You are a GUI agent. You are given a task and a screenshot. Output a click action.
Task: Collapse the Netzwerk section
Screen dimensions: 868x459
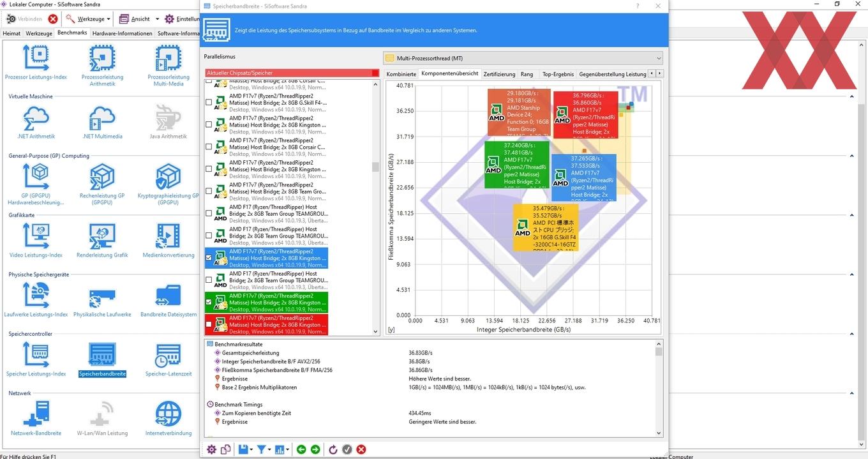point(852,393)
